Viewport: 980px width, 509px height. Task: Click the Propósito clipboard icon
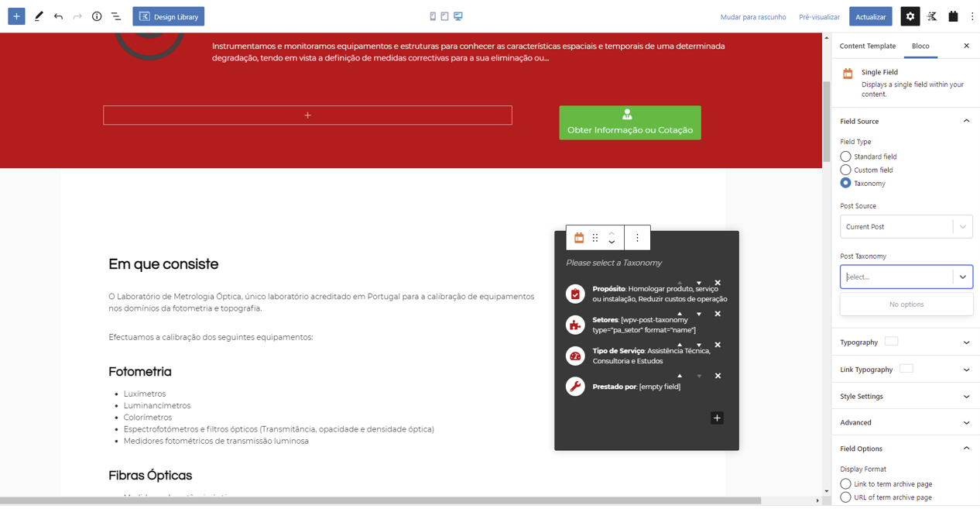575,294
